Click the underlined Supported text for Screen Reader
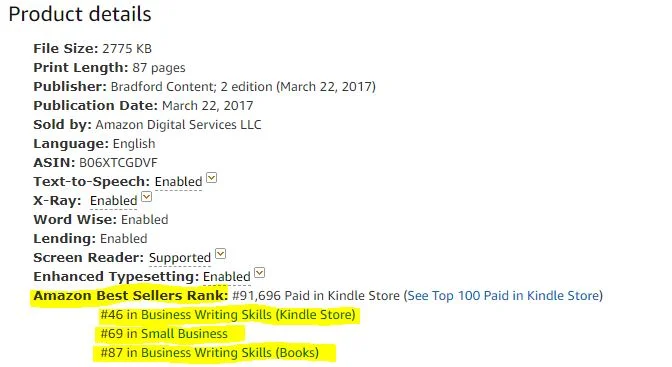This screenshot has height=367, width=672. (x=180, y=258)
